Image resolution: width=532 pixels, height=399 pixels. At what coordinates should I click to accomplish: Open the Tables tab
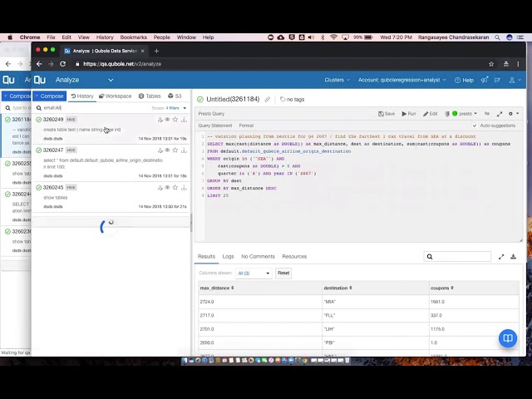pyautogui.click(x=150, y=96)
